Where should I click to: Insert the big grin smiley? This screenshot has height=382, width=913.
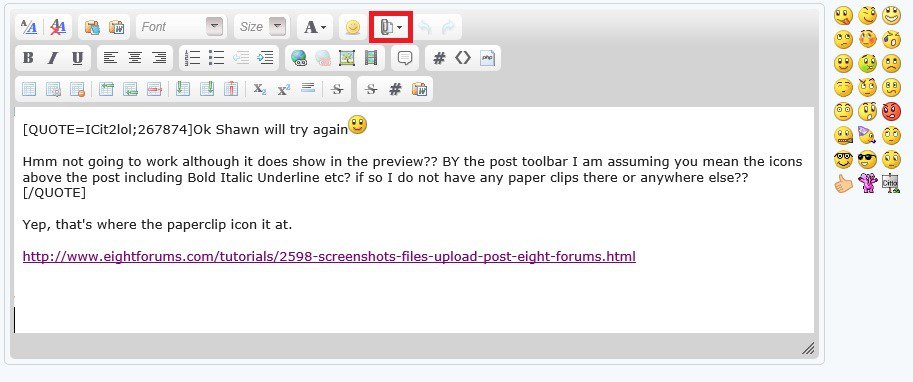coord(891,15)
